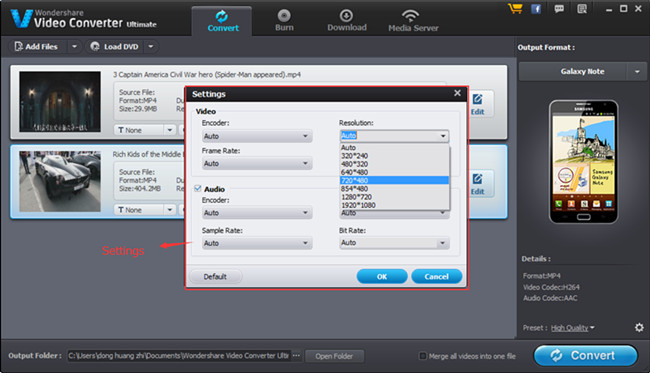Minimize the Video Converter window

pyautogui.click(x=609, y=9)
